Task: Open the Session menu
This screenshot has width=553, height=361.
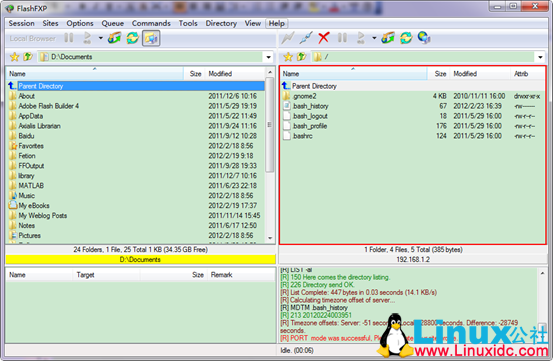Action: coord(22,23)
